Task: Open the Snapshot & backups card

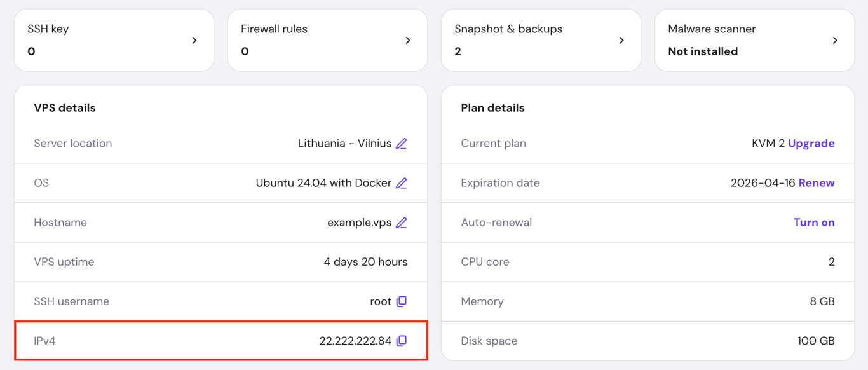Action: pos(529,40)
